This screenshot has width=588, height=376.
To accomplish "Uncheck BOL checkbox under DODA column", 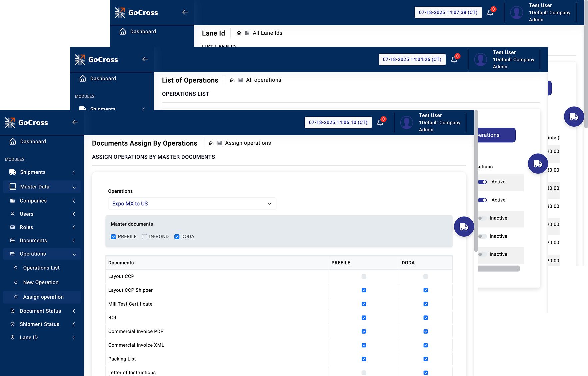I will point(426,318).
